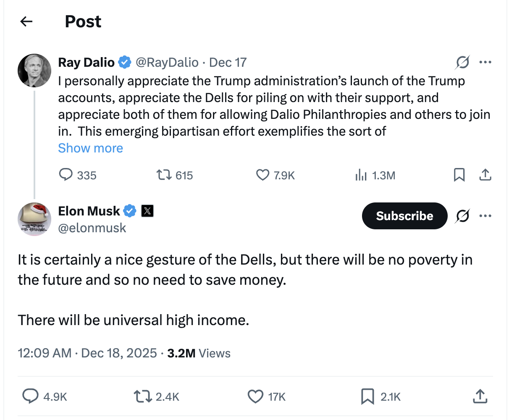Navigate back using the arrow
Image resolution: width=509 pixels, height=420 pixels.
[x=26, y=21]
